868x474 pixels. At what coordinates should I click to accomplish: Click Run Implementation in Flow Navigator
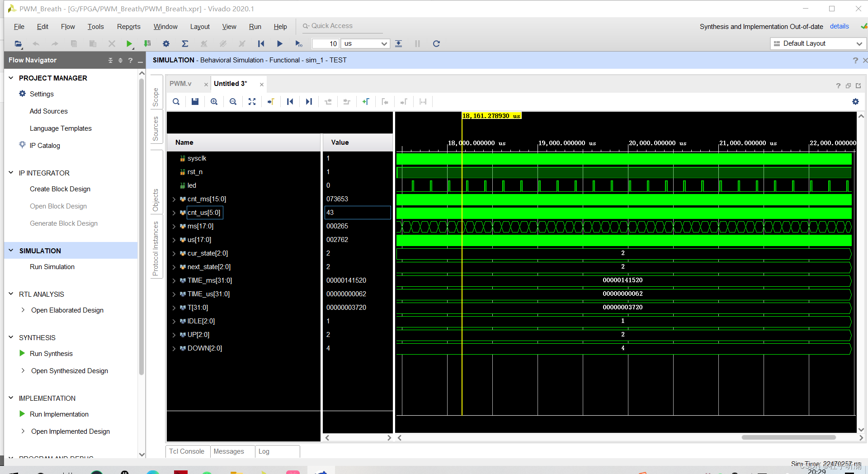[59, 414]
